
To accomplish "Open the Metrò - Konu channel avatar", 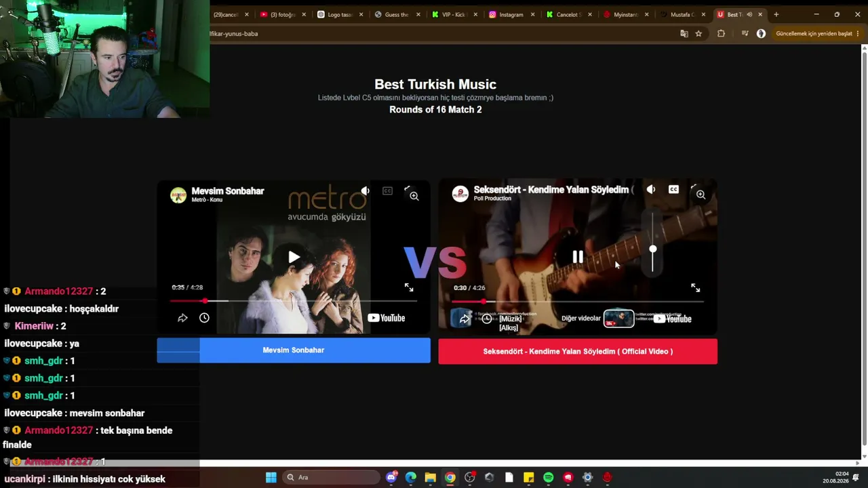I will pyautogui.click(x=178, y=195).
